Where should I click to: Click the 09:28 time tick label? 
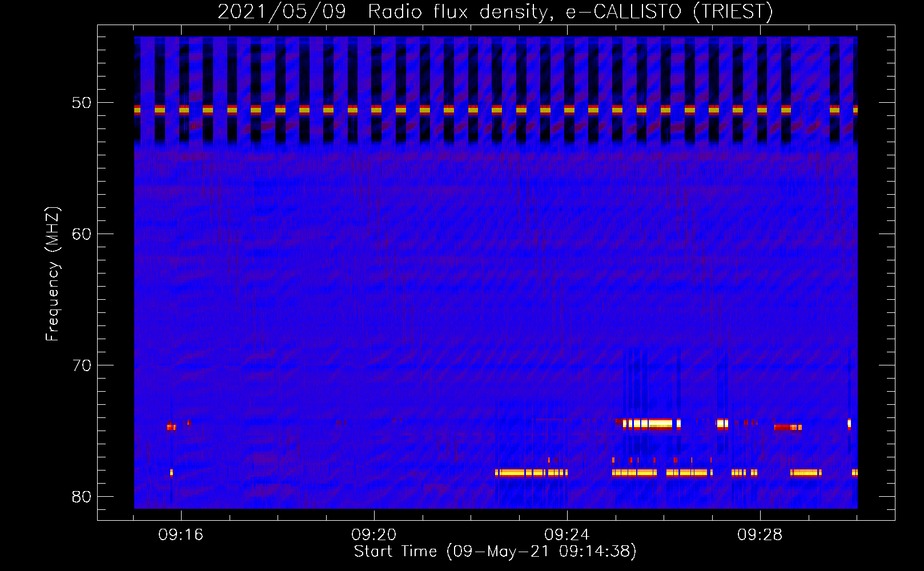point(760,535)
